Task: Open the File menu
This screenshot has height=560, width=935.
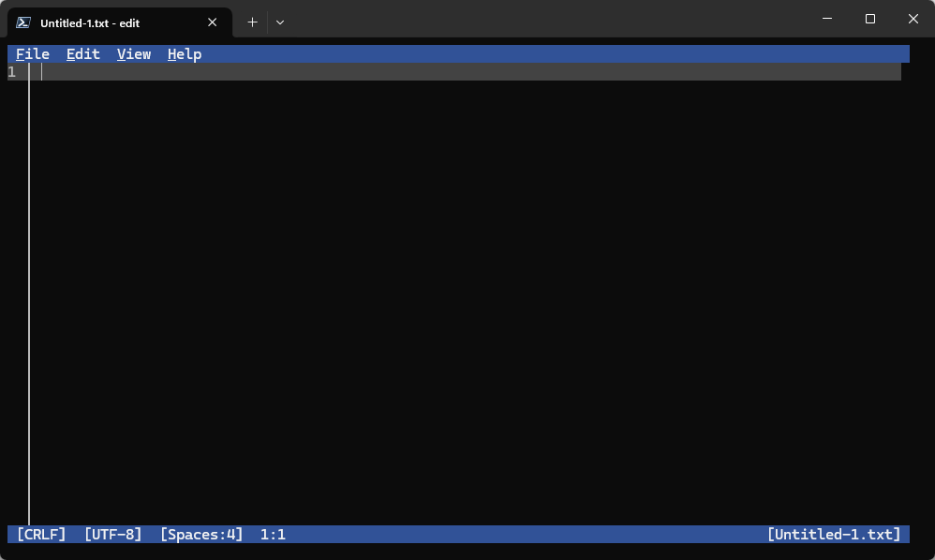Action: [32, 53]
